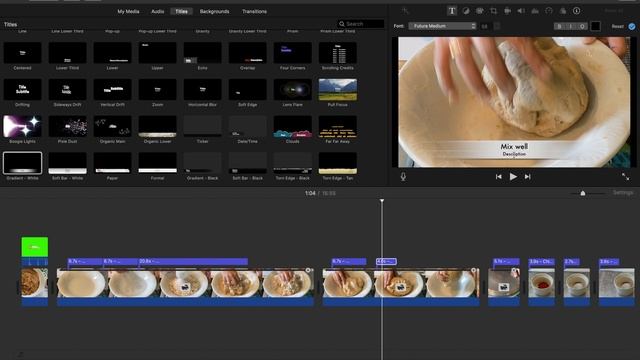
Task: Click 'Description' subtitle text in viewer
Action: [514, 154]
